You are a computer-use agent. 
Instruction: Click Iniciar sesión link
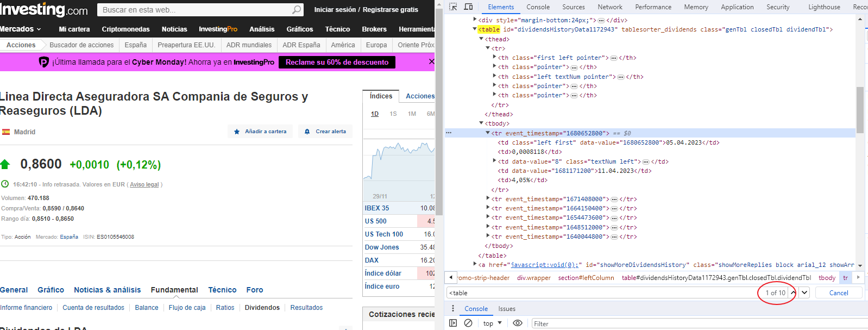coord(335,10)
